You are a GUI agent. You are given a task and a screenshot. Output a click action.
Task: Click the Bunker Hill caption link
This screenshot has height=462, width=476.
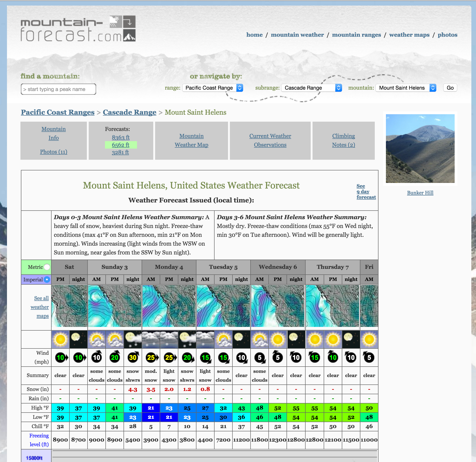(x=420, y=193)
